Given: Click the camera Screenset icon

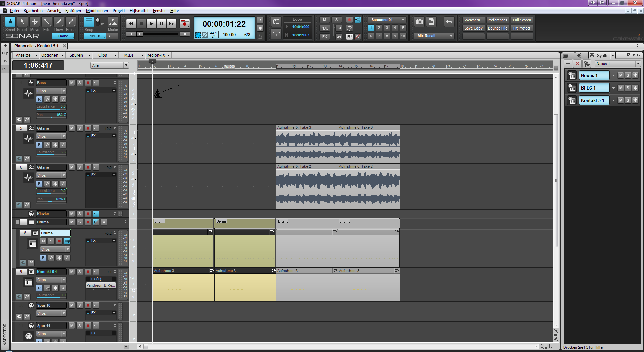Looking at the screenshot, I should (x=419, y=22).
